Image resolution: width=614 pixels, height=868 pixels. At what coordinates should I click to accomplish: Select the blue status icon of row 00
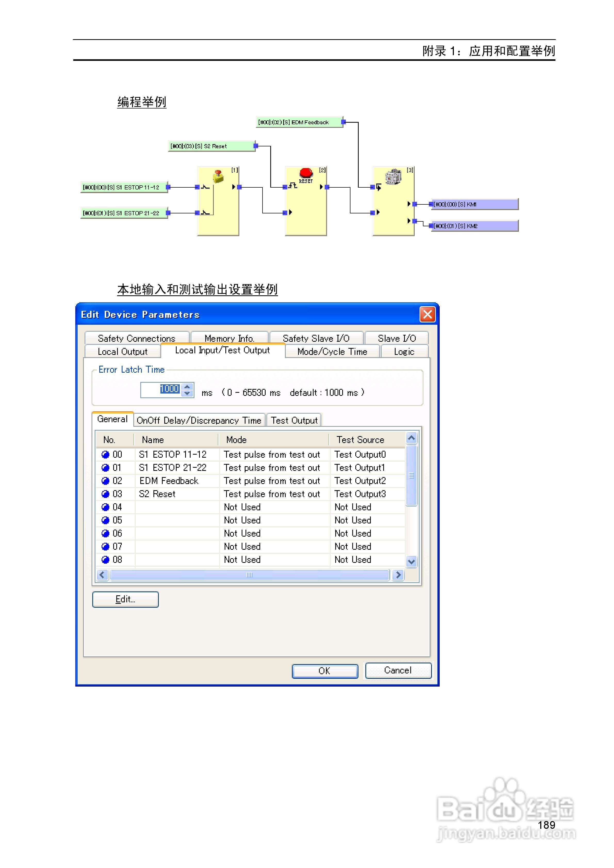click(105, 454)
